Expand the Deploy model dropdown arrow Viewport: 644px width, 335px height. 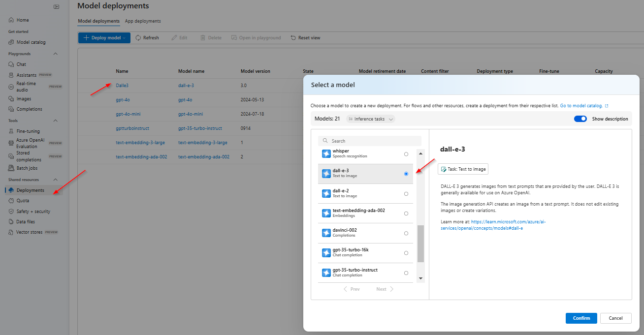pos(125,37)
